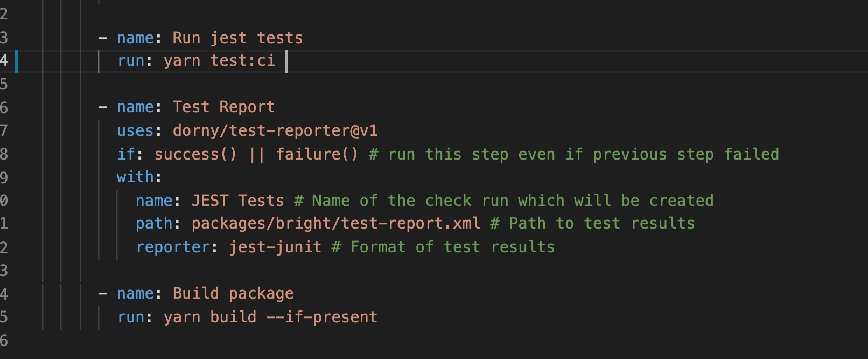The width and height of the screenshot is (868, 359).
Task: Click the failure() function call
Action: coord(317,154)
